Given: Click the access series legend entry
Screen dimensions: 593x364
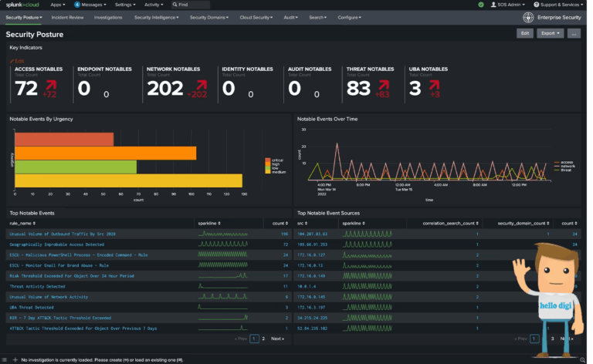Looking at the screenshot, I should tap(564, 162).
